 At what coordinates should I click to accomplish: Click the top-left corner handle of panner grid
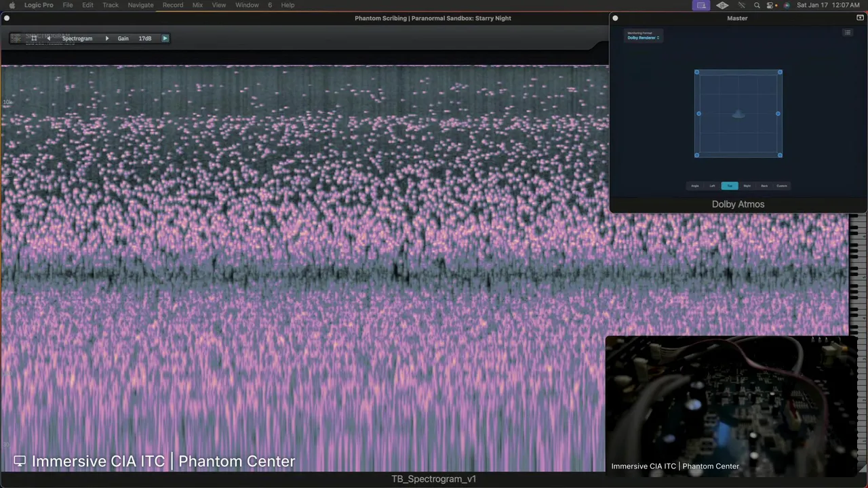click(696, 72)
